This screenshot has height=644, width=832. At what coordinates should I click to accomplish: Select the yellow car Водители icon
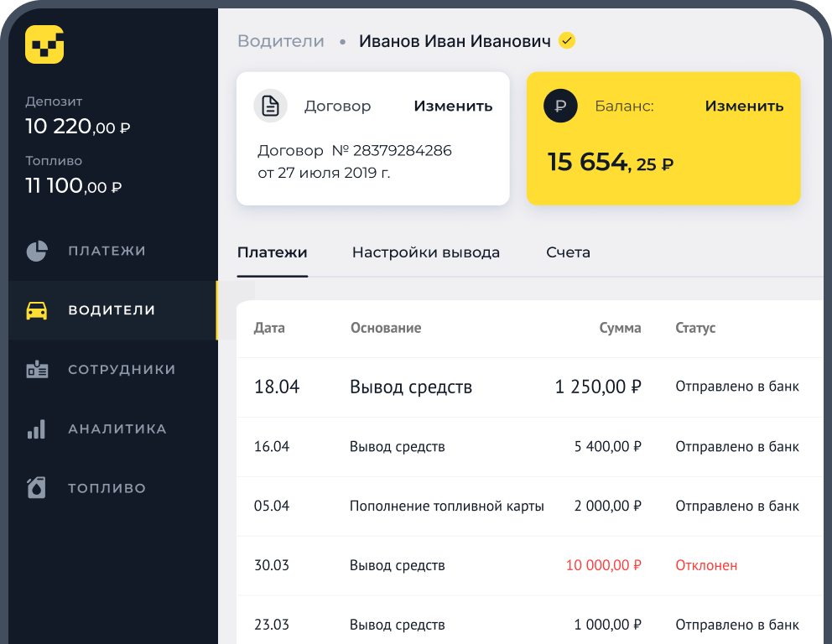[37, 310]
